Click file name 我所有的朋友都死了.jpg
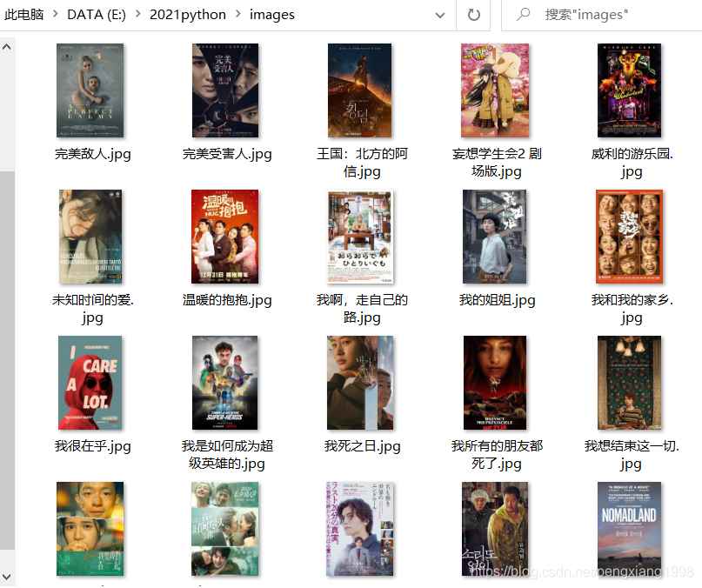The image size is (702, 588). pos(497,455)
